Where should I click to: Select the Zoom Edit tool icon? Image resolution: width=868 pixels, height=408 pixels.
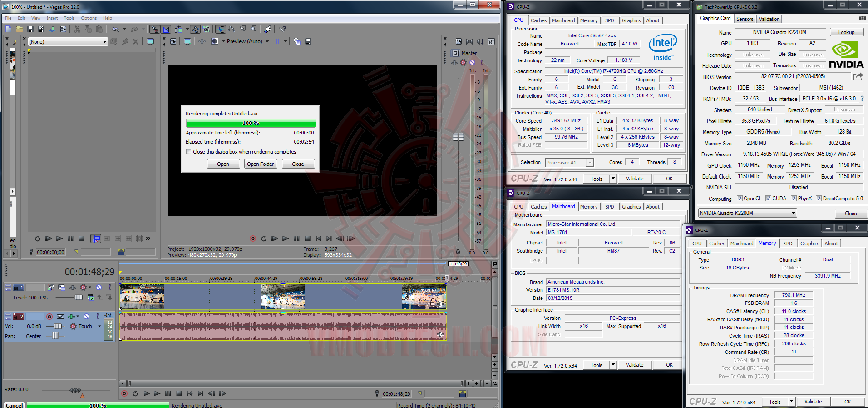pyautogui.click(x=253, y=29)
